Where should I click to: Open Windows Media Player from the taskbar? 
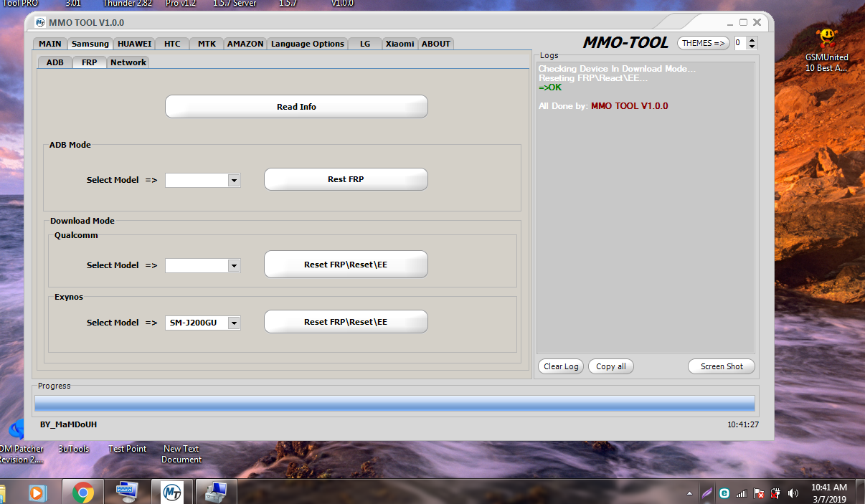point(37,493)
